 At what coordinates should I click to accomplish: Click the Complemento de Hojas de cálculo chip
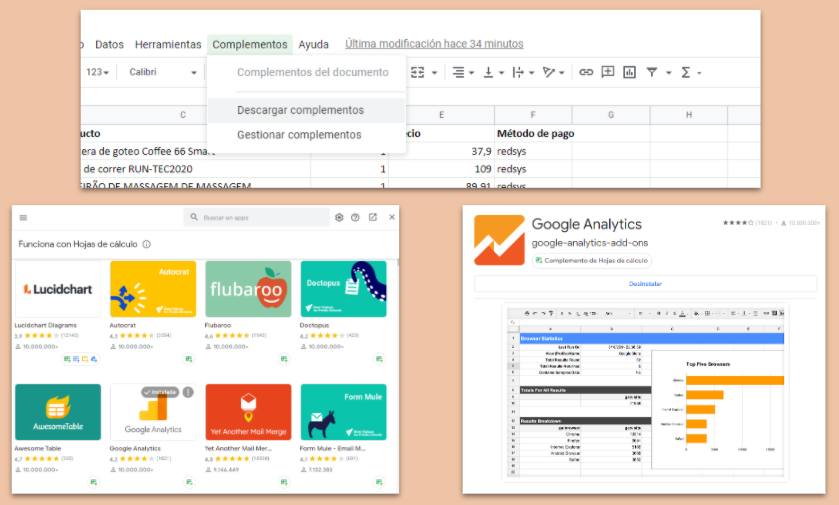[591, 261]
